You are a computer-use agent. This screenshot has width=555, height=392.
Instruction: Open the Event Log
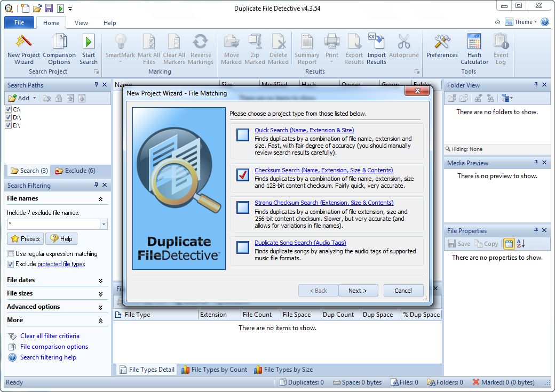click(501, 50)
